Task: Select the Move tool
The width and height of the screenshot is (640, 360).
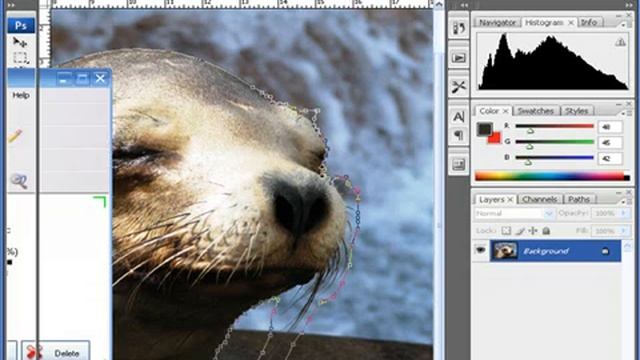Action: click(x=19, y=42)
